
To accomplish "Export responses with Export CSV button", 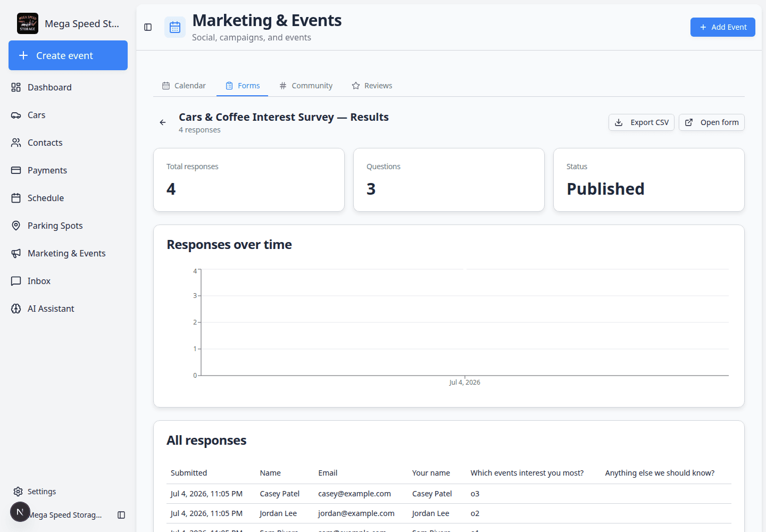I will 642,122.
